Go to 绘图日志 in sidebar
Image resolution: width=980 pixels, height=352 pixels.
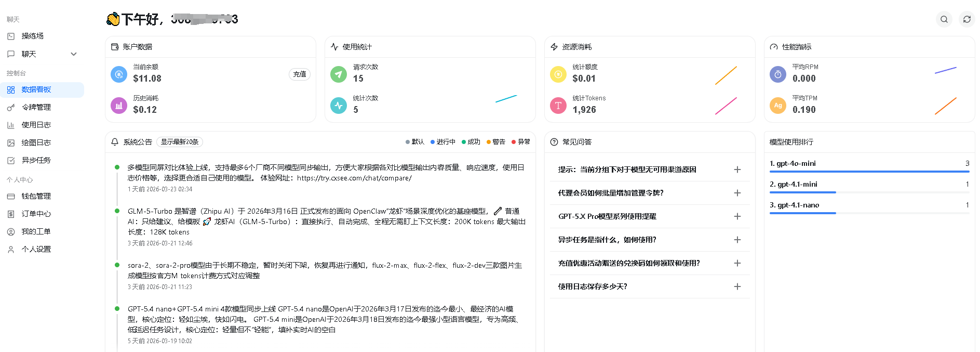coord(36,142)
